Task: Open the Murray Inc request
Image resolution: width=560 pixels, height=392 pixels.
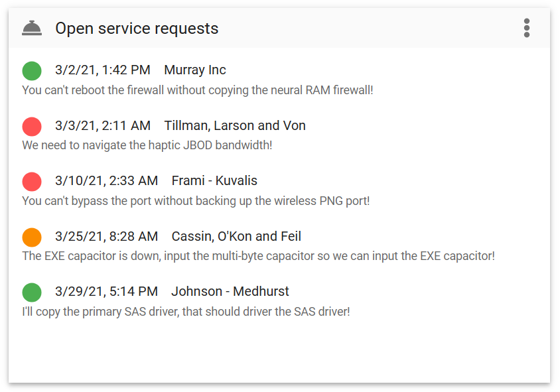Action: [279, 80]
